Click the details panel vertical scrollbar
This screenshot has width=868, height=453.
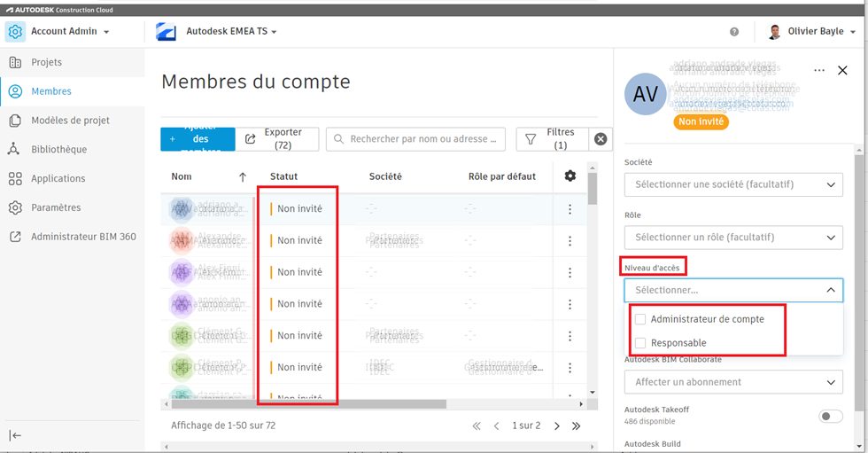point(858,283)
